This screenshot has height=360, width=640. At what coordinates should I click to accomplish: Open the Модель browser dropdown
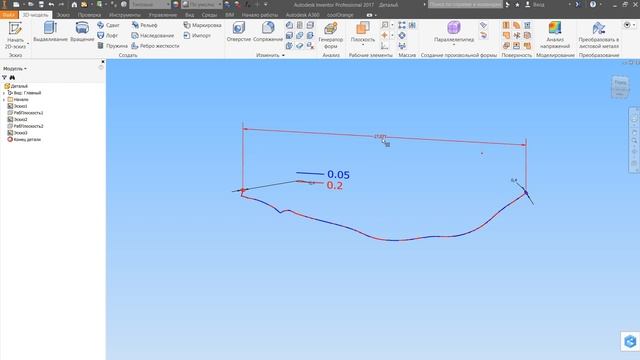click(x=15, y=69)
